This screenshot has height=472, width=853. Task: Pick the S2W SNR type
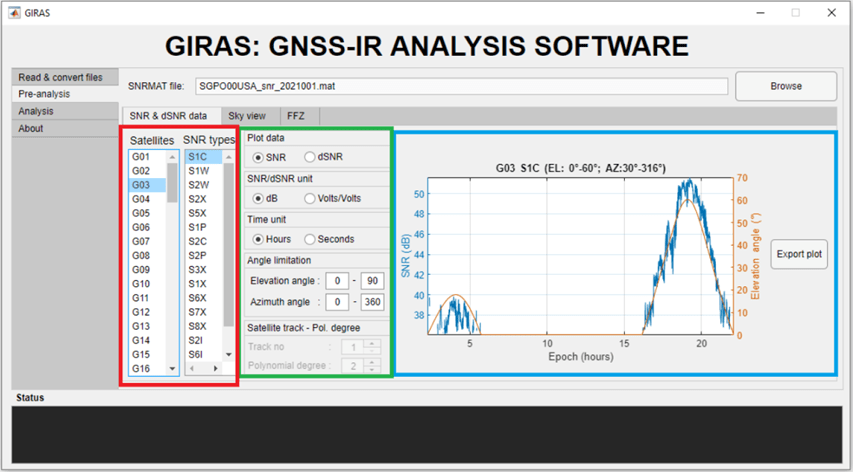pos(198,185)
